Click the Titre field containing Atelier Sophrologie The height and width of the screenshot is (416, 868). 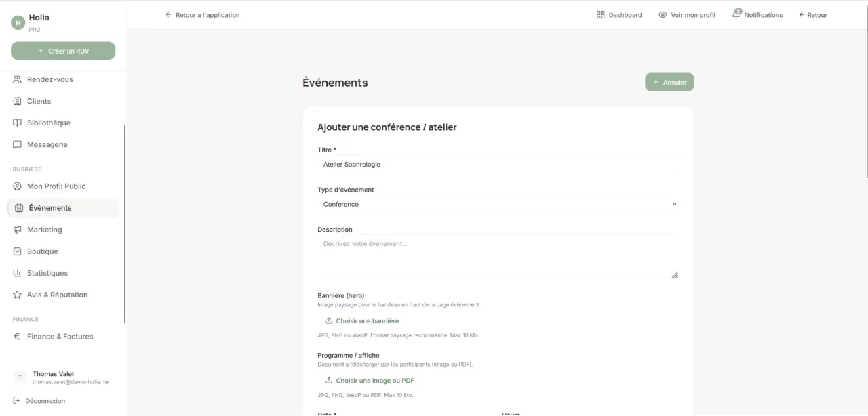(x=498, y=164)
